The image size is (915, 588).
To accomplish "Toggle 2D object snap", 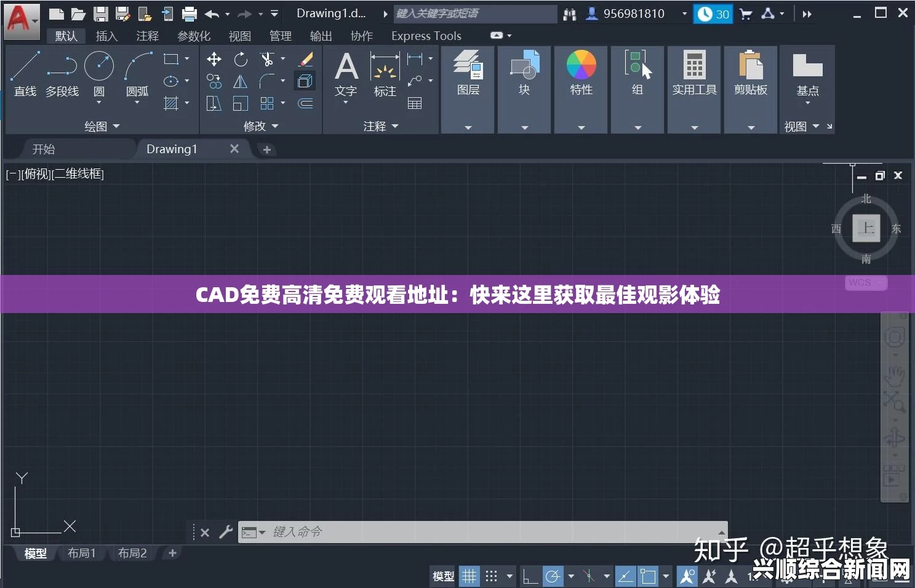I will pyautogui.click(x=649, y=576).
